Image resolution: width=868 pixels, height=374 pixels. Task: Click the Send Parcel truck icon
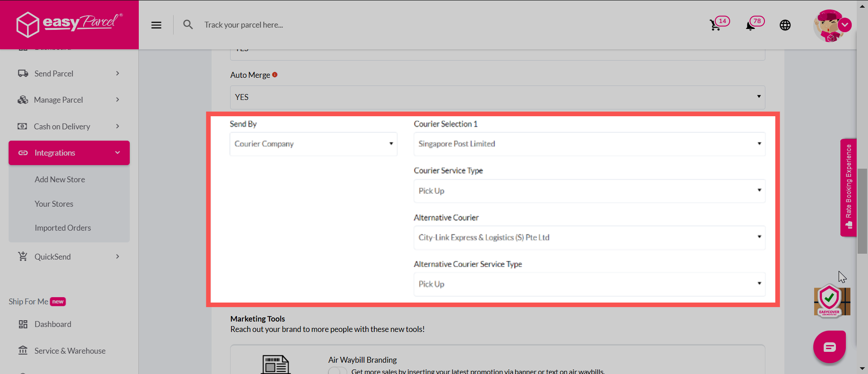23,73
